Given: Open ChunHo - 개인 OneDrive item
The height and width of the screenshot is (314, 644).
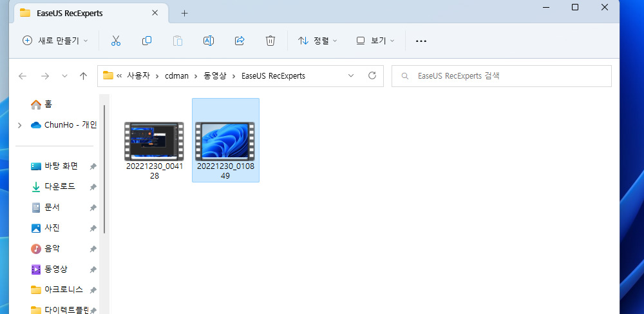Looking at the screenshot, I should click(x=64, y=125).
